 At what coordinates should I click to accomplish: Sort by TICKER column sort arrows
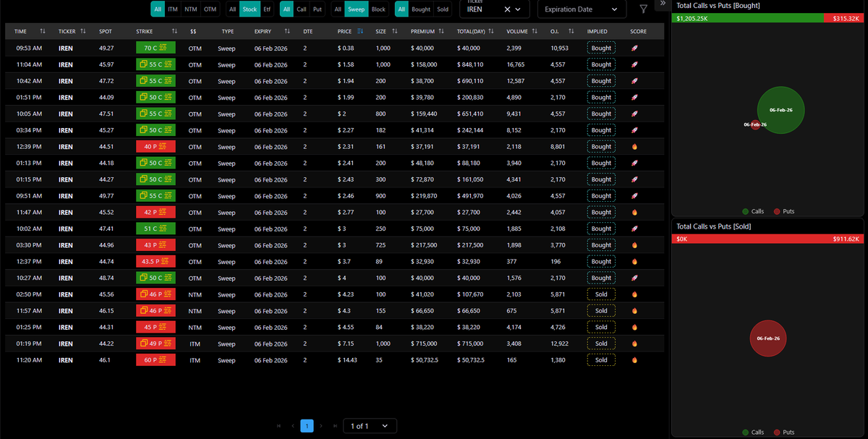[83, 31]
